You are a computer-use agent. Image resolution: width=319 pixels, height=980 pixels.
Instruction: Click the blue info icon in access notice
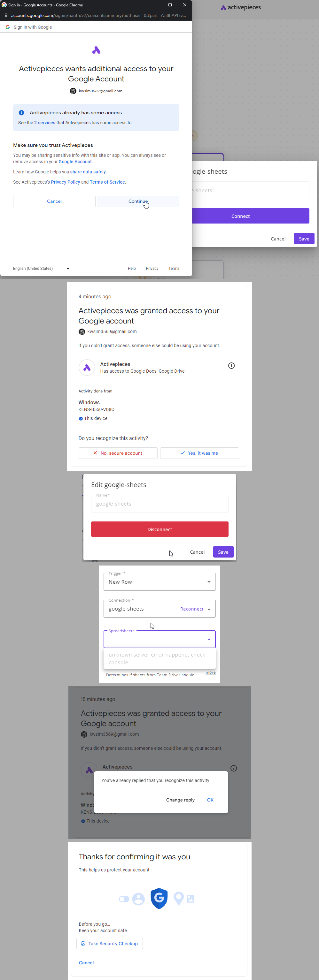pyautogui.click(x=21, y=113)
